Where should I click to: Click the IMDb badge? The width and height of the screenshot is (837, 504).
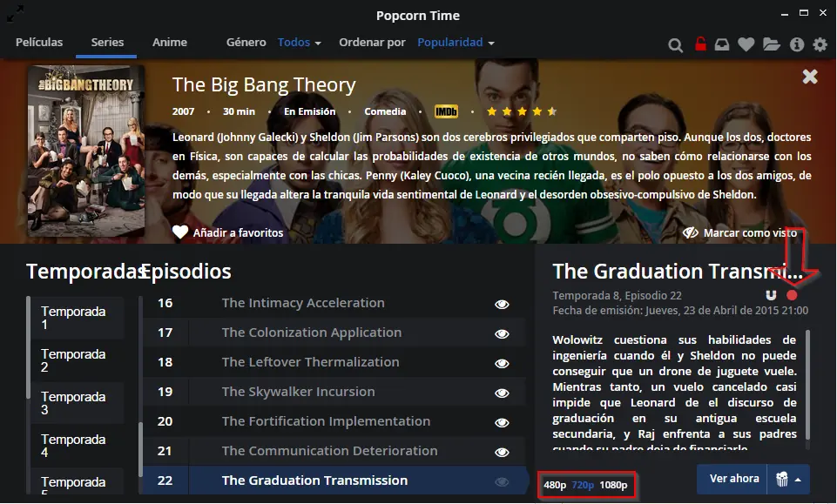(446, 111)
